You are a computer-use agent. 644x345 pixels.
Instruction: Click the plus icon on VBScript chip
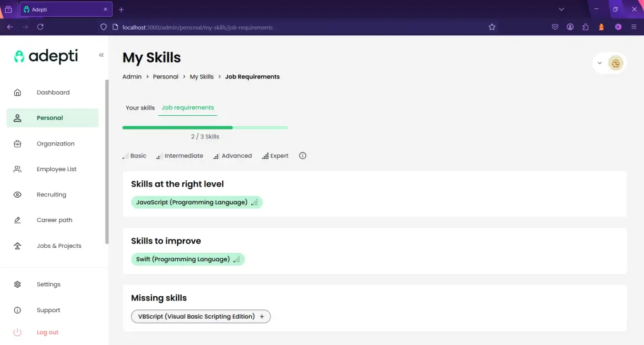click(x=262, y=316)
